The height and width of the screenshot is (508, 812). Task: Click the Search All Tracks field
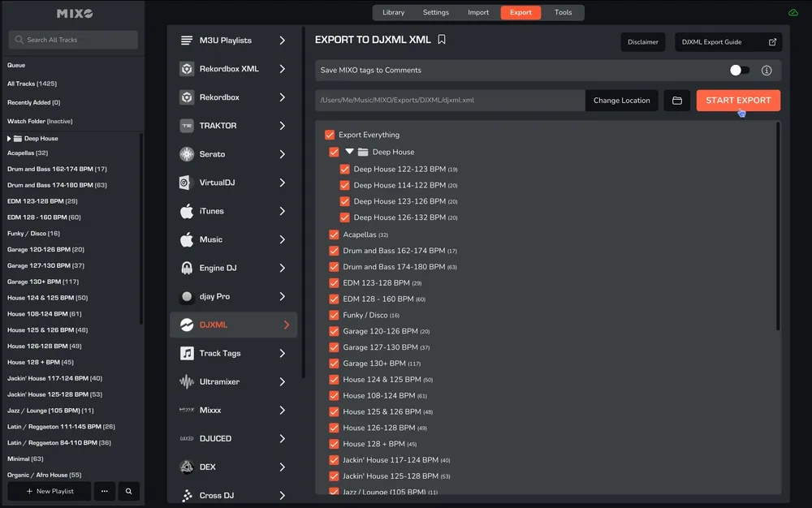click(73, 40)
